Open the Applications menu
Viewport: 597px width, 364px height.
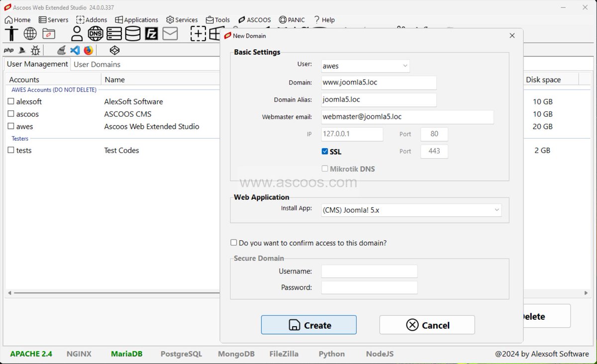pyautogui.click(x=136, y=20)
